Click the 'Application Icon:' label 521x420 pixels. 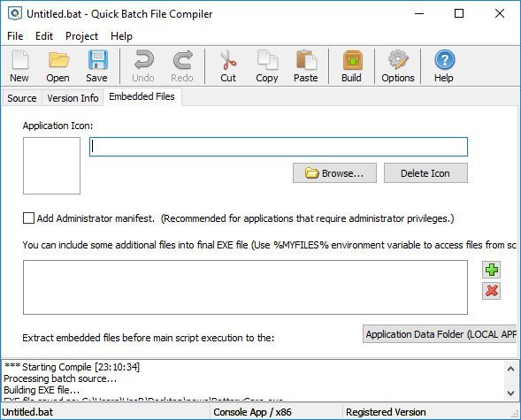[57, 126]
